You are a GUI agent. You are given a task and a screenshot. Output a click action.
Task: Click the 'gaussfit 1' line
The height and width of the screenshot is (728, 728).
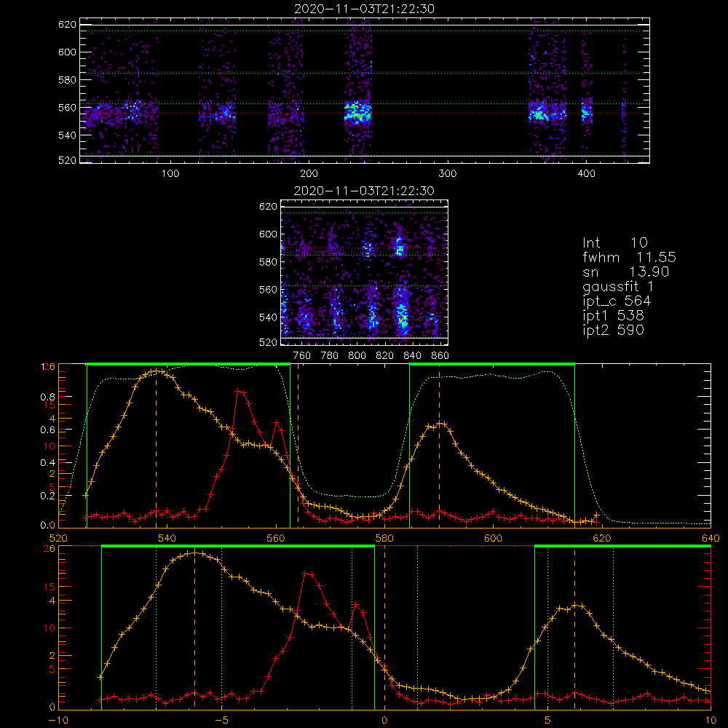618,286
